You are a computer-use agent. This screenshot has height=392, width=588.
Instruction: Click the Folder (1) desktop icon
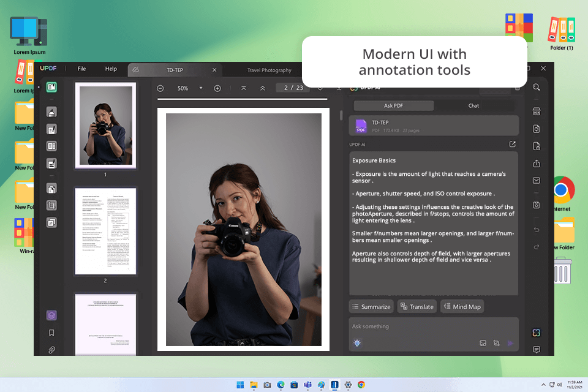click(x=562, y=34)
